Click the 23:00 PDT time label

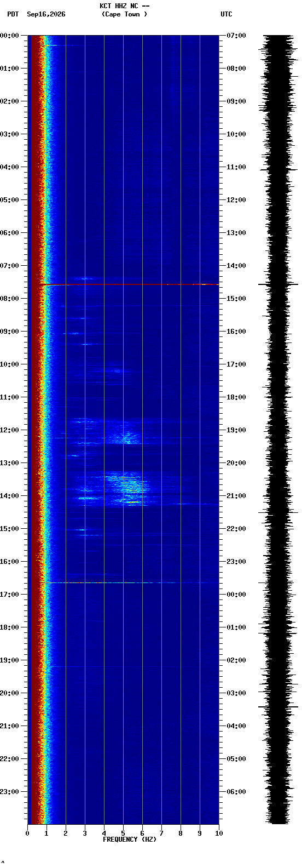pos(10,792)
